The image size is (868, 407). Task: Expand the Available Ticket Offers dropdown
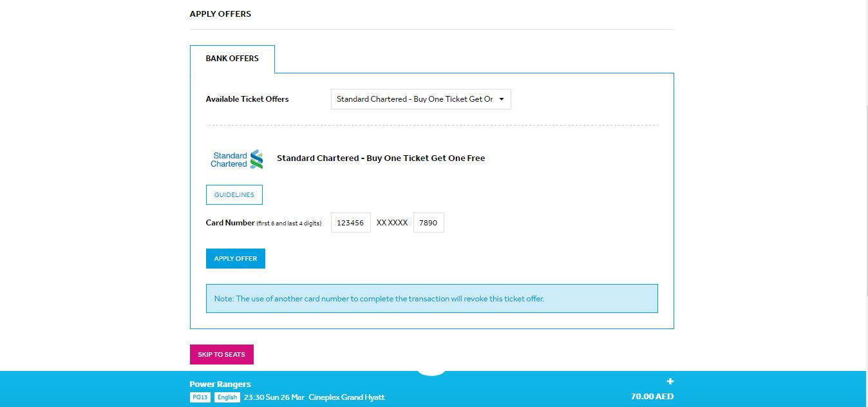[420, 99]
